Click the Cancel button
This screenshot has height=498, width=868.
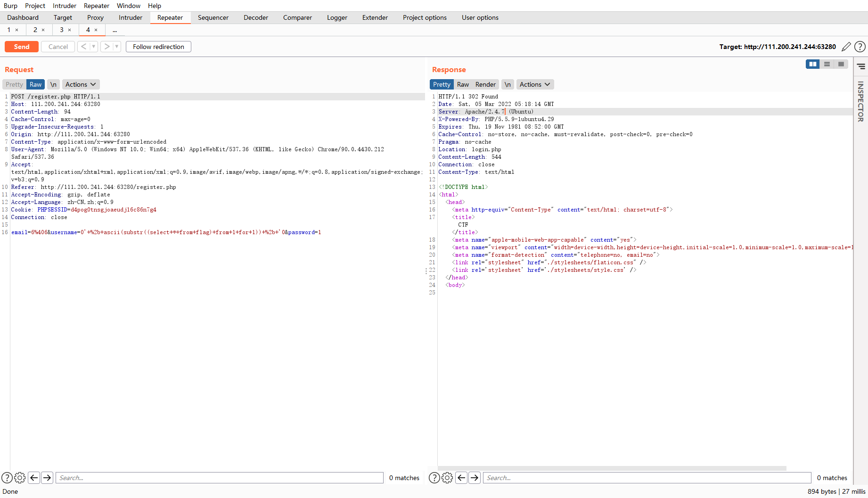(58, 47)
